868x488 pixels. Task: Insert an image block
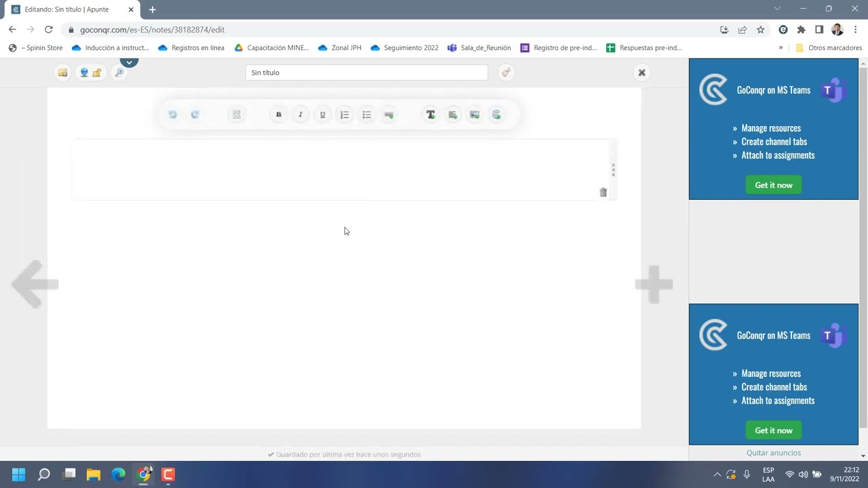click(x=475, y=115)
